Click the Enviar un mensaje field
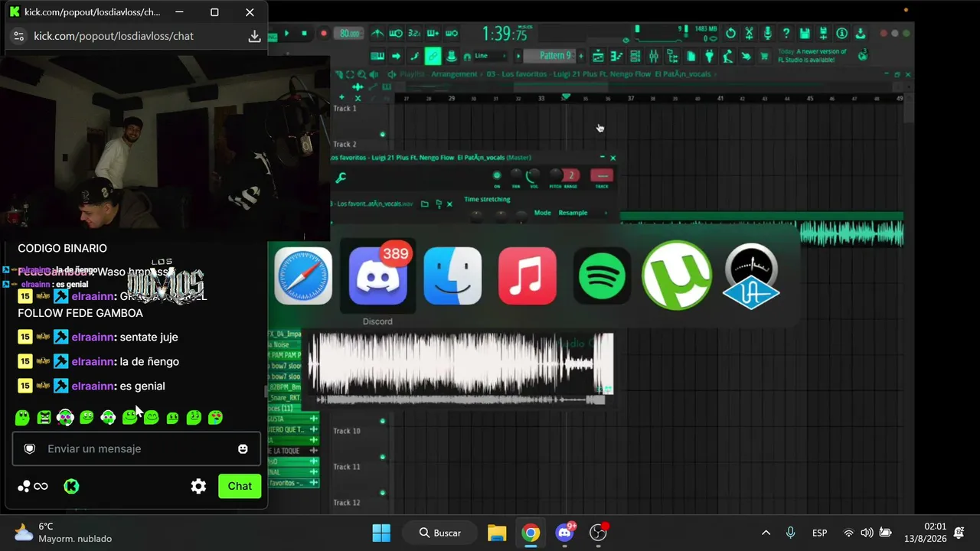The image size is (980, 551). click(x=136, y=448)
